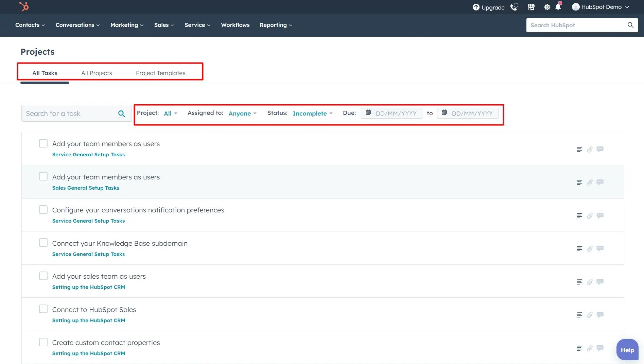644x364 pixels.
Task: Open the HubSpot Demo account menu
Action: pos(601,7)
